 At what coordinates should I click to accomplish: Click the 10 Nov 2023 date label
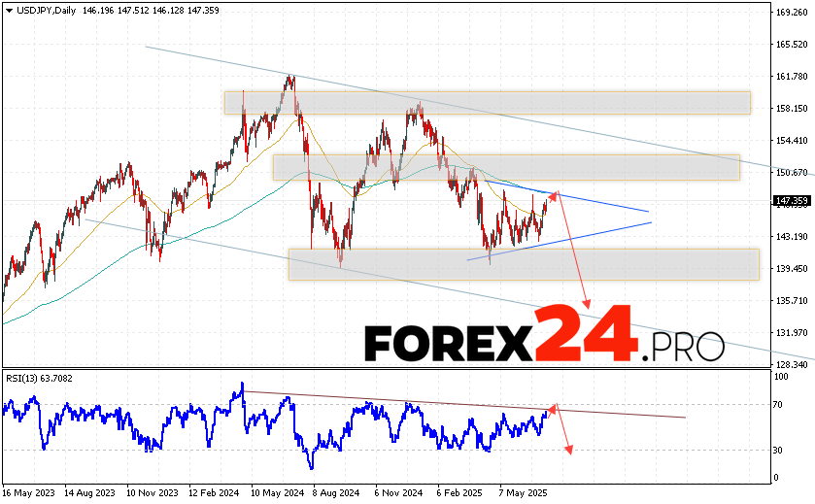[152, 493]
